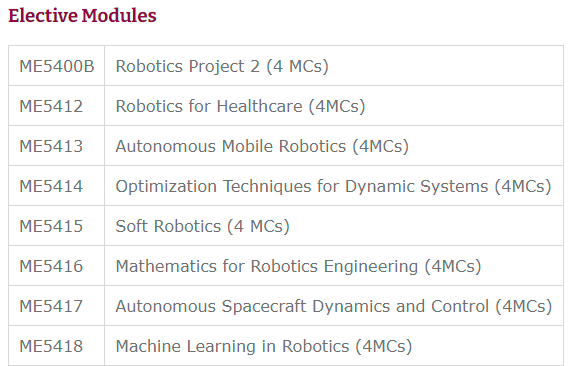Select the ME5412 module code
Image resolution: width=571 pixels, height=366 pixels.
[x=51, y=106]
